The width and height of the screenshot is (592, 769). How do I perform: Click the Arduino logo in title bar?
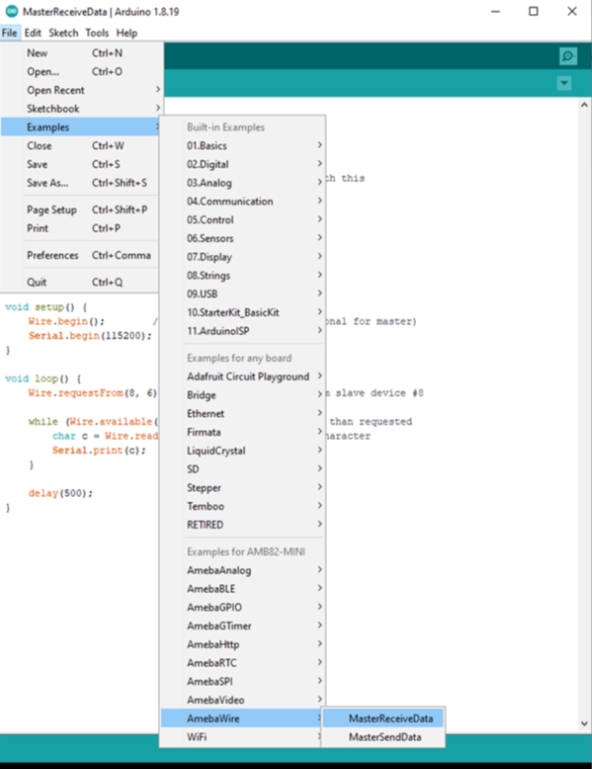coord(11,11)
